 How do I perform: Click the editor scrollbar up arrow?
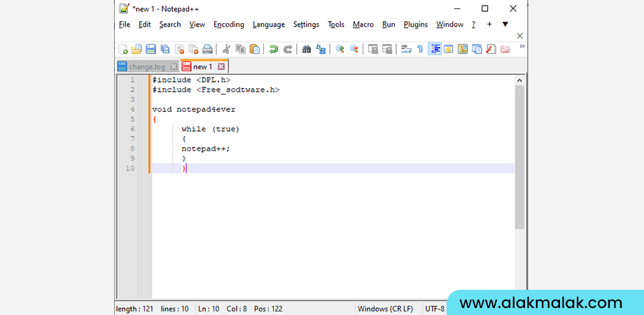[x=519, y=80]
